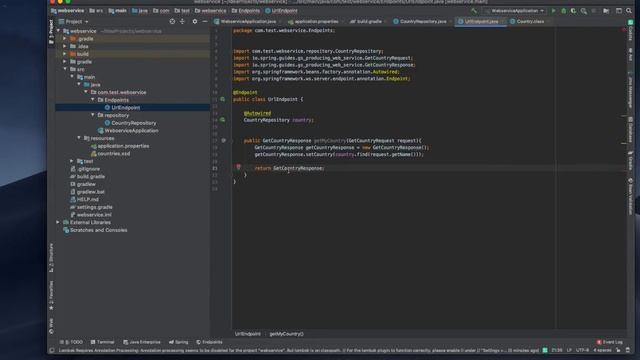Expand the build folder
The image size is (640, 360).
point(64,54)
